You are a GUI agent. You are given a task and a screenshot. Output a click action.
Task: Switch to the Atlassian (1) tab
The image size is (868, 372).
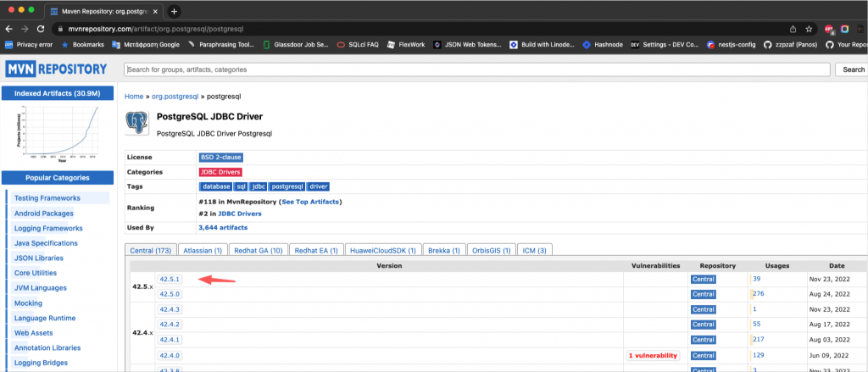203,251
